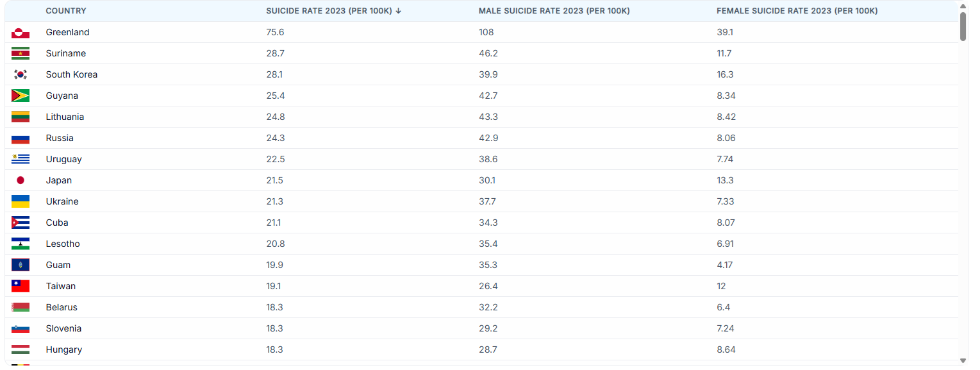Click the Greenland flag icon
Image resolution: width=980 pixels, height=370 pixels.
(21, 33)
